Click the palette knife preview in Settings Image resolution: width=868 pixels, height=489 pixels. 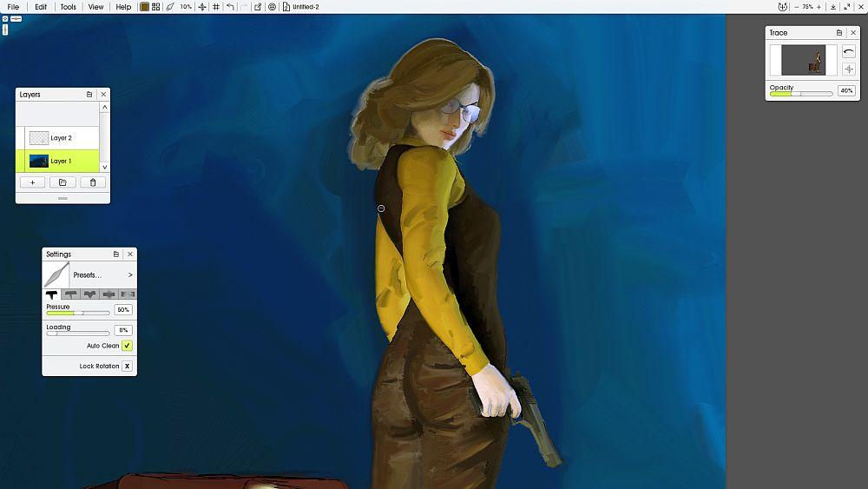[x=56, y=274]
